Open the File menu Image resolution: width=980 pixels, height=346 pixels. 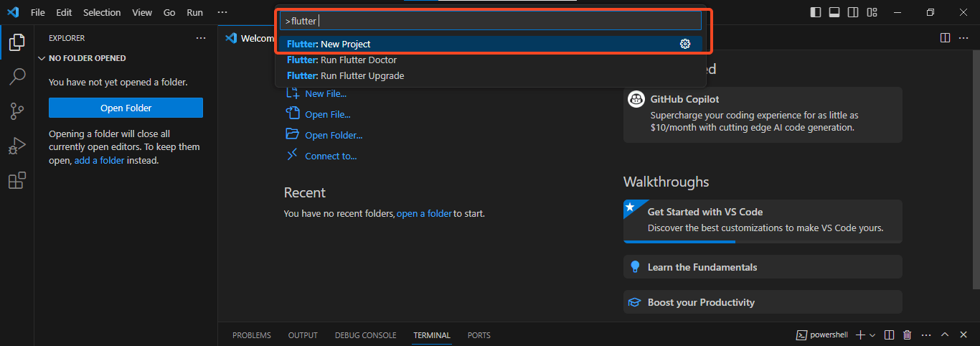click(38, 12)
